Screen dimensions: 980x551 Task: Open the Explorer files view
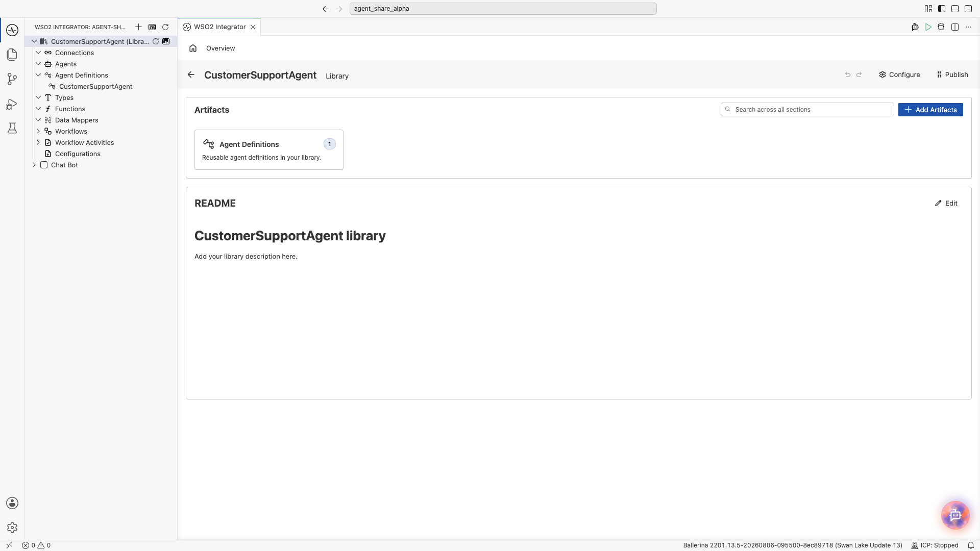click(x=12, y=54)
